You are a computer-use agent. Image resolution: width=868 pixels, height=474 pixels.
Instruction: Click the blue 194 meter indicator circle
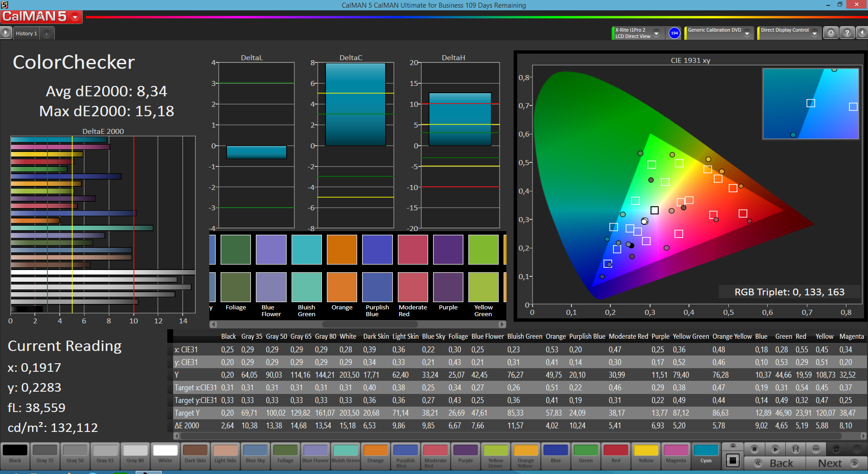coord(674,33)
